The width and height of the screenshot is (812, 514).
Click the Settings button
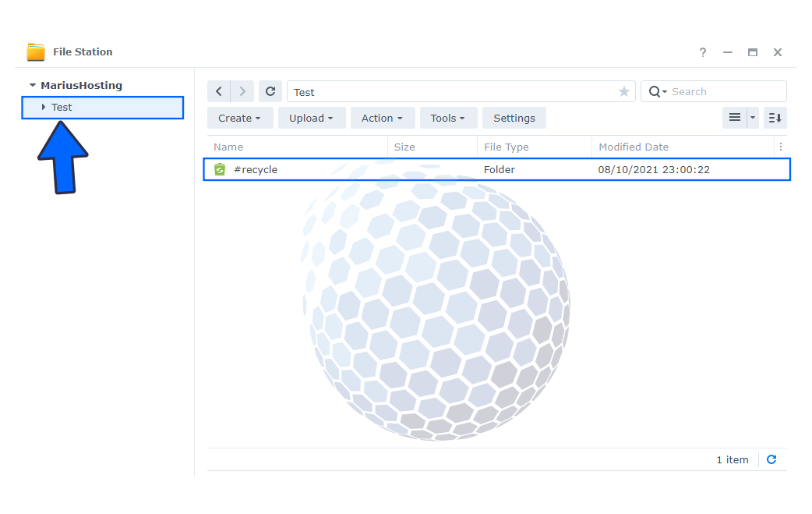(x=514, y=118)
